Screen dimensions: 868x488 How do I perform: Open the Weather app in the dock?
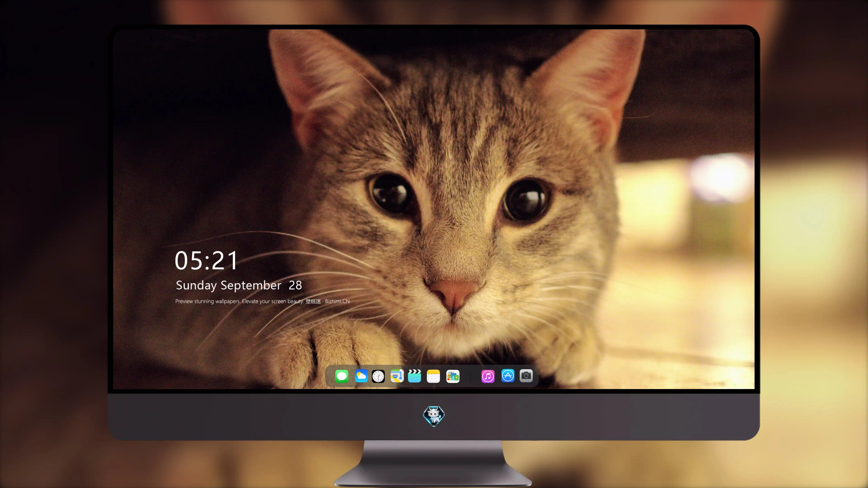pyautogui.click(x=361, y=376)
